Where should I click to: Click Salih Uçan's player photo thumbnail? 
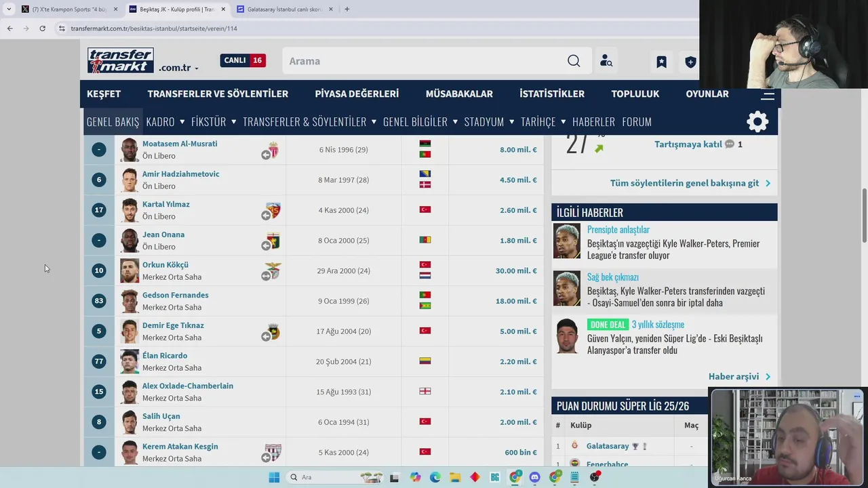pyautogui.click(x=130, y=422)
